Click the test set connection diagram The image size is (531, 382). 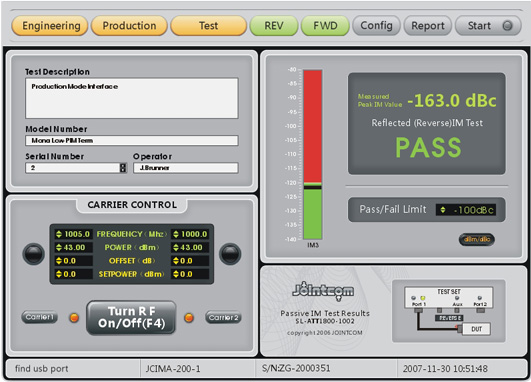point(449,311)
